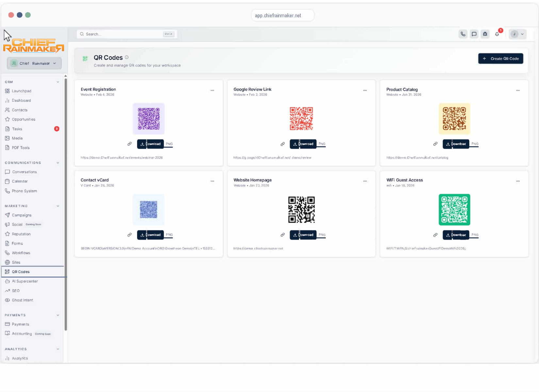Open the chat message icon in top bar
Image resolution: width=539 pixels, height=392 pixels.
point(474,34)
